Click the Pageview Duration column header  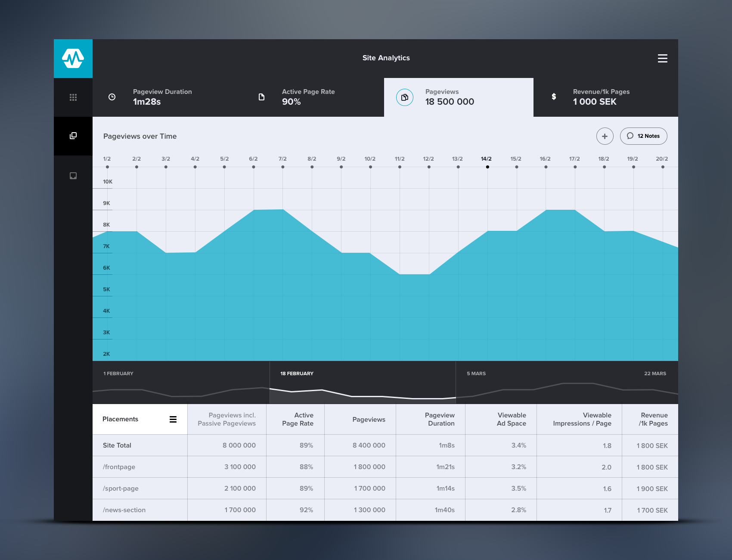tap(439, 419)
